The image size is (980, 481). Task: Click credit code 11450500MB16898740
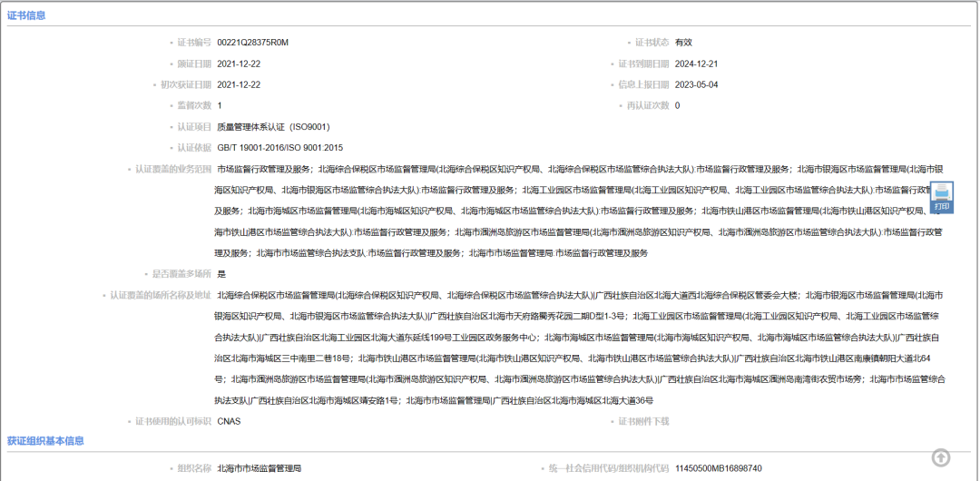[x=718, y=468]
